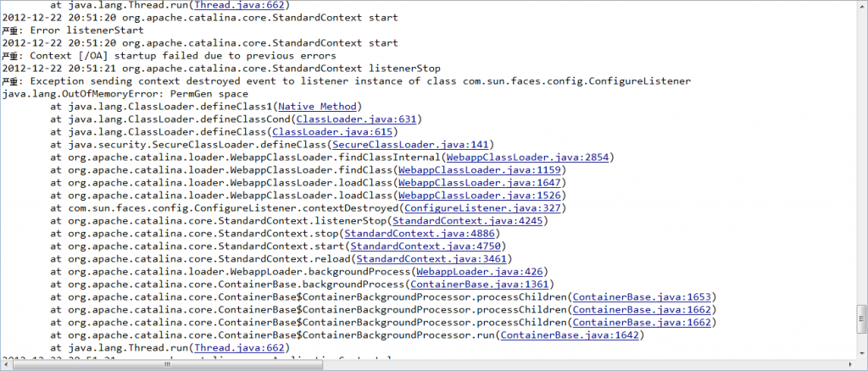Select the 'Exception sending context destroyed event' line

[346, 81]
